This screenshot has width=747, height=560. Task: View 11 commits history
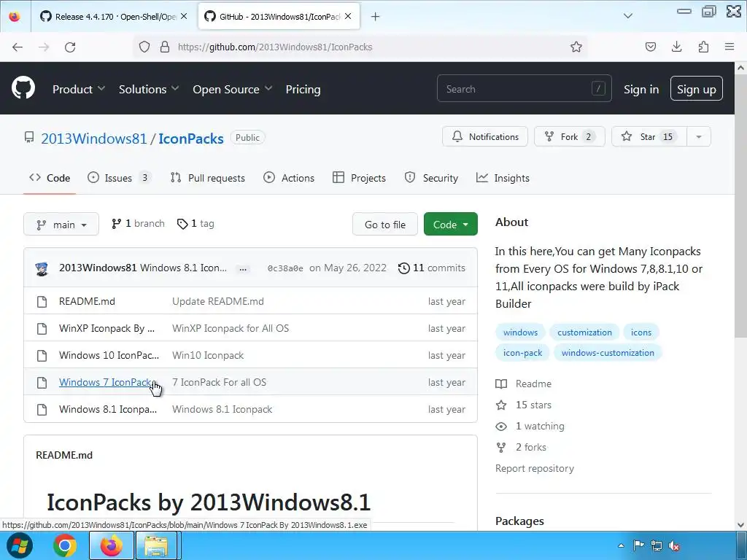[x=432, y=268]
